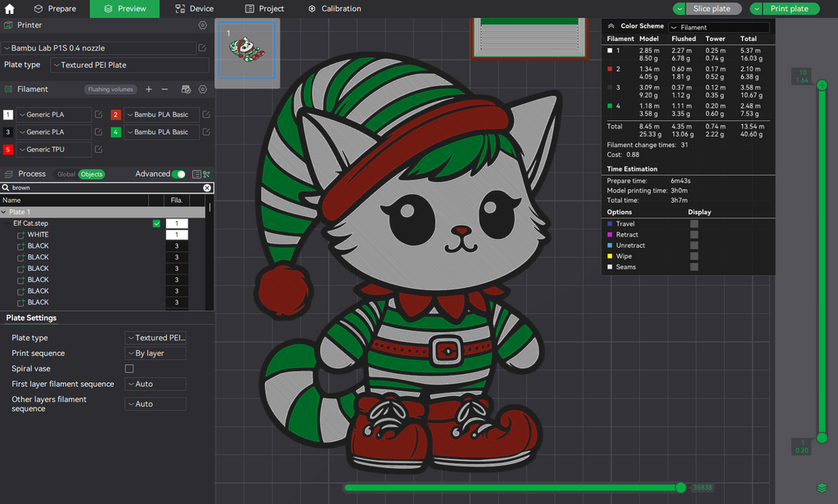Collapse the Color Scheme panel chevron
Image resolution: width=838 pixels, height=504 pixels.
[610, 25]
